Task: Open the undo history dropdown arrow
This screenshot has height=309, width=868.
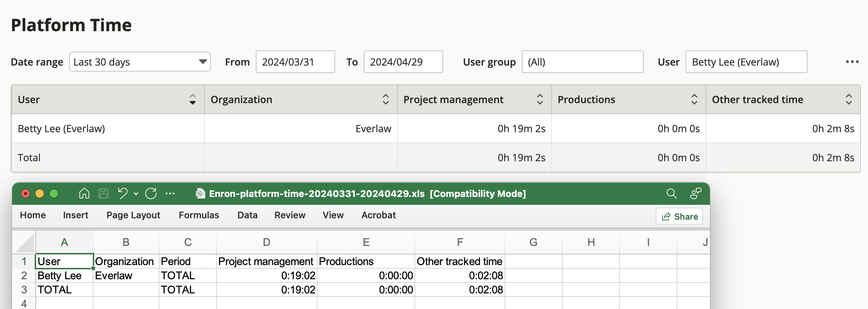Action: [x=136, y=193]
